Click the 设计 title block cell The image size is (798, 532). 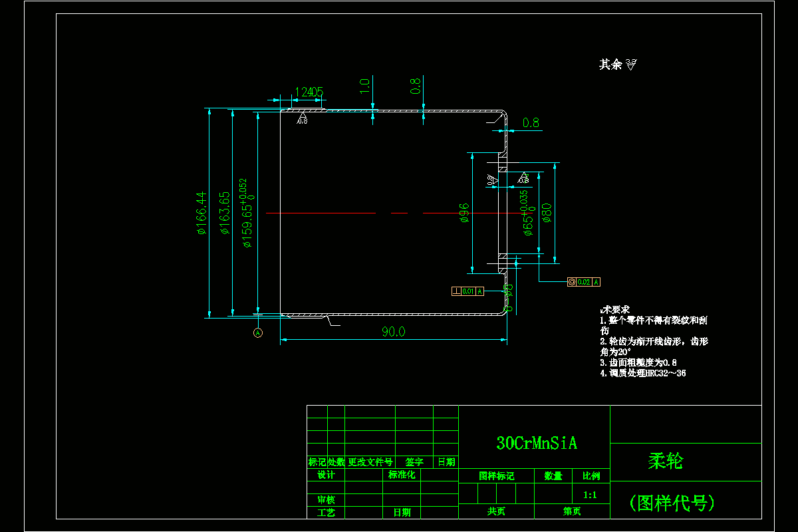[326, 475]
